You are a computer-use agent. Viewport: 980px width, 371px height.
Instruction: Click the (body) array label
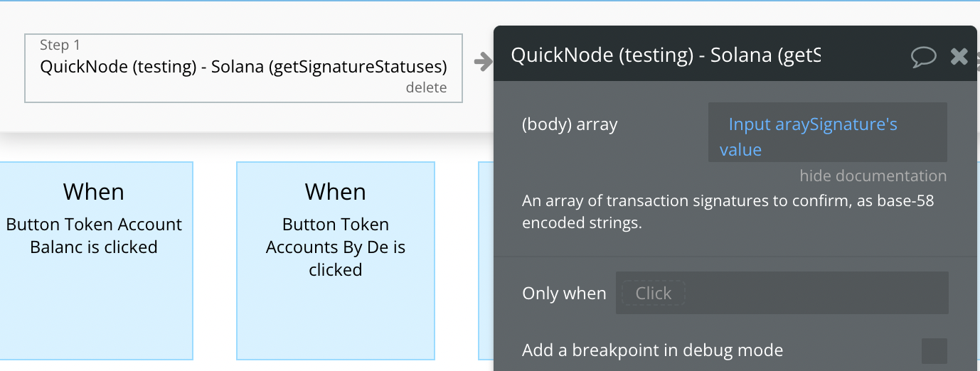[x=570, y=124]
